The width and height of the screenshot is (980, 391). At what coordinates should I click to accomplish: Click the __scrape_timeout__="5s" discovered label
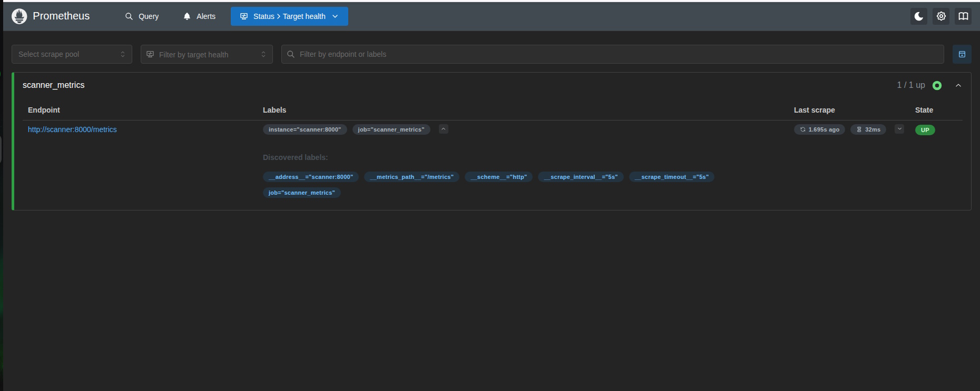click(672, 177)
